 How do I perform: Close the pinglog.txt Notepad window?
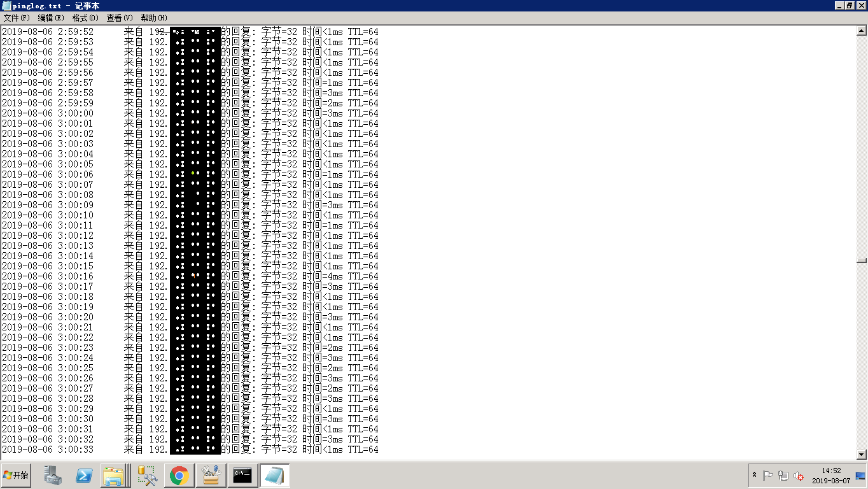pos(861,6)
